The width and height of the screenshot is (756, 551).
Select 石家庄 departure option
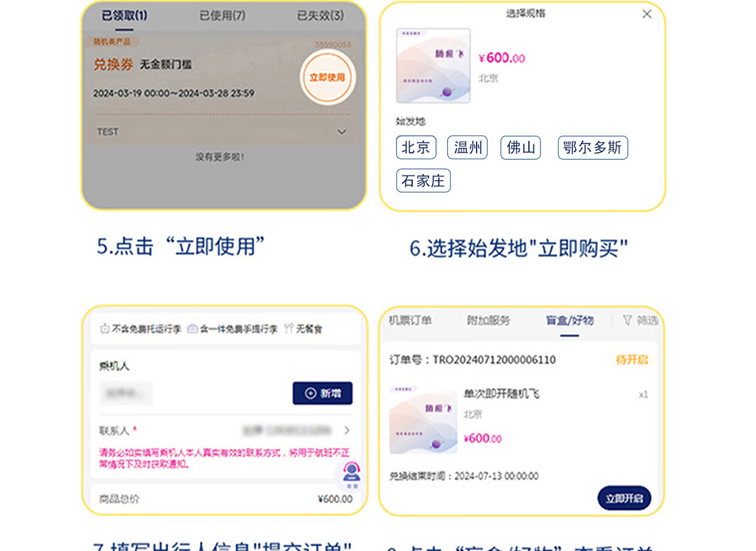point(423,181)
